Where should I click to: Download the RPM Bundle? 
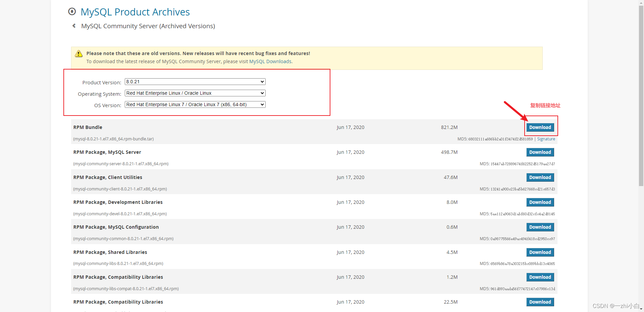(x=540, y=127)
